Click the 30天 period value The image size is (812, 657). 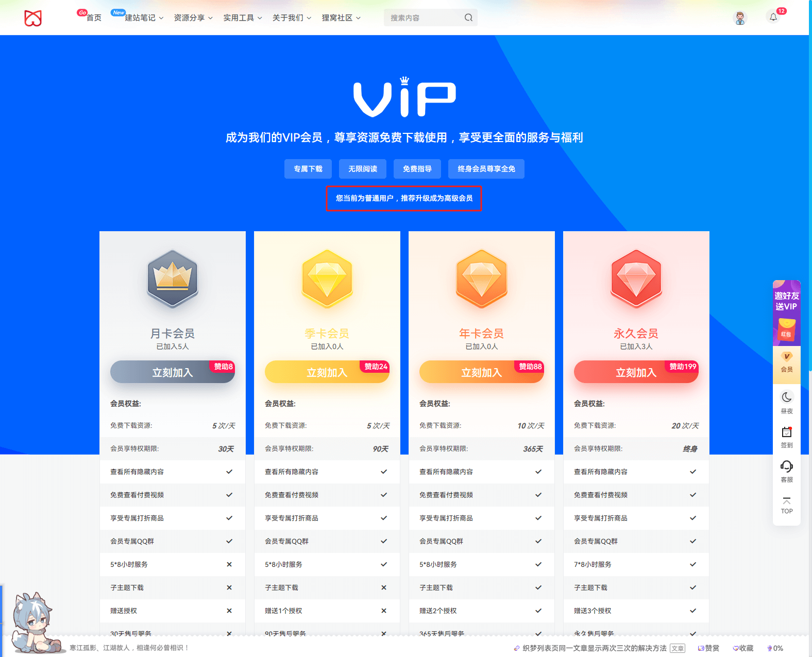pos(226,449)
